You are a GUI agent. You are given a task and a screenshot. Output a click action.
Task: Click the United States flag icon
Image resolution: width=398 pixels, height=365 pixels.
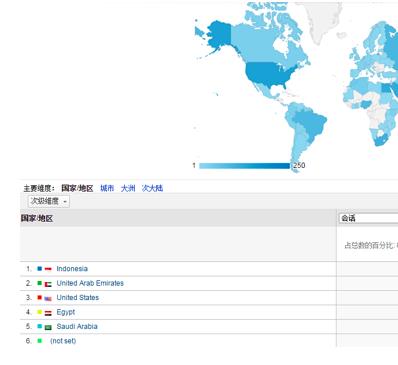48,299
